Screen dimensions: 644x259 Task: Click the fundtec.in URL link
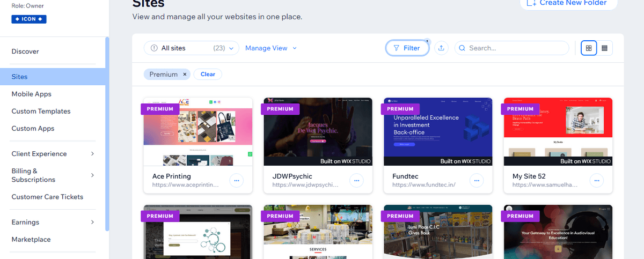[424, 184]
